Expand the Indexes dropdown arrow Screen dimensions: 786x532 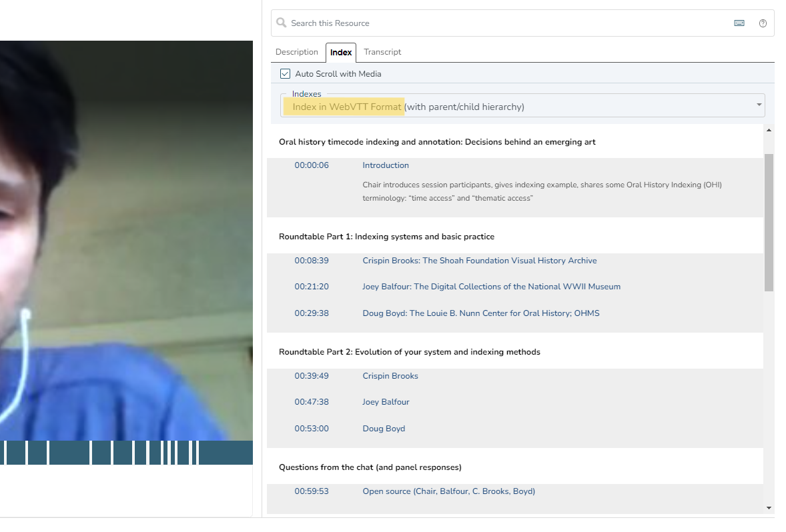[759, 105]
